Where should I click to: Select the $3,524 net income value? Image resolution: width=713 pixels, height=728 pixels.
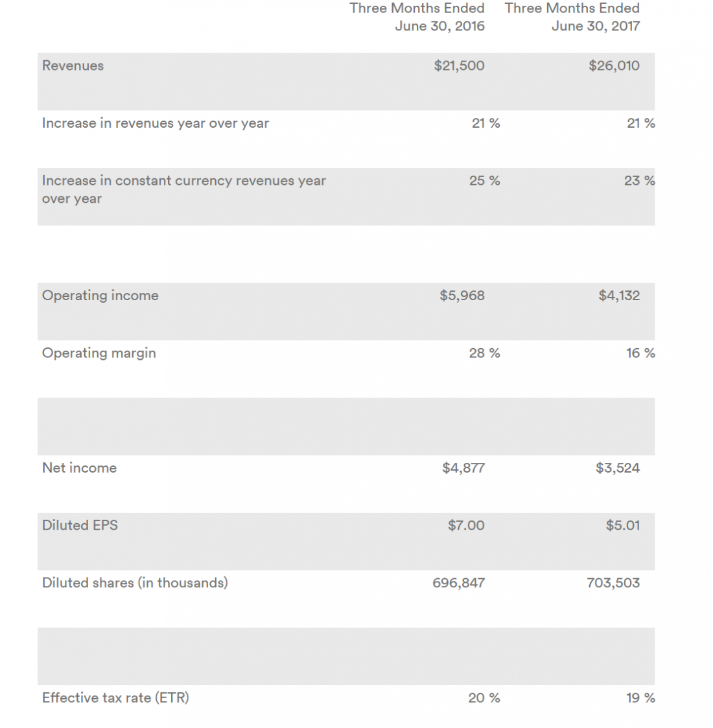click(x=618, y=467)
